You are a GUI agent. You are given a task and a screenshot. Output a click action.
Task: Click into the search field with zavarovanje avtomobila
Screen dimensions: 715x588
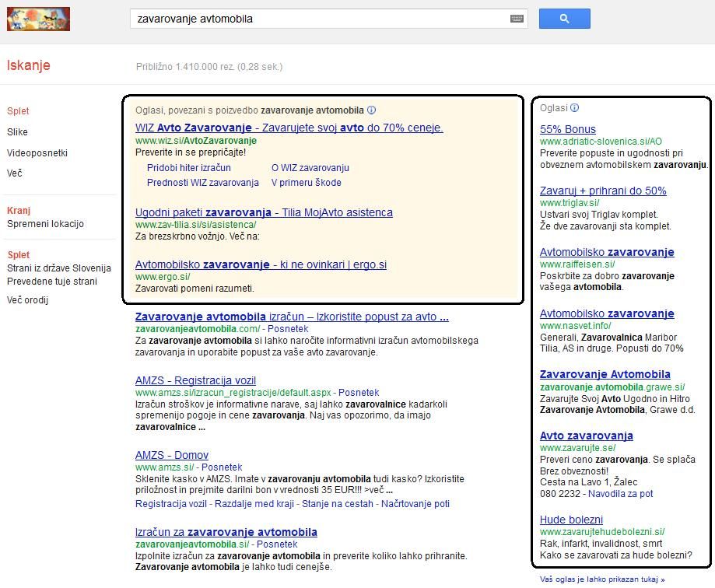[319, 19]
